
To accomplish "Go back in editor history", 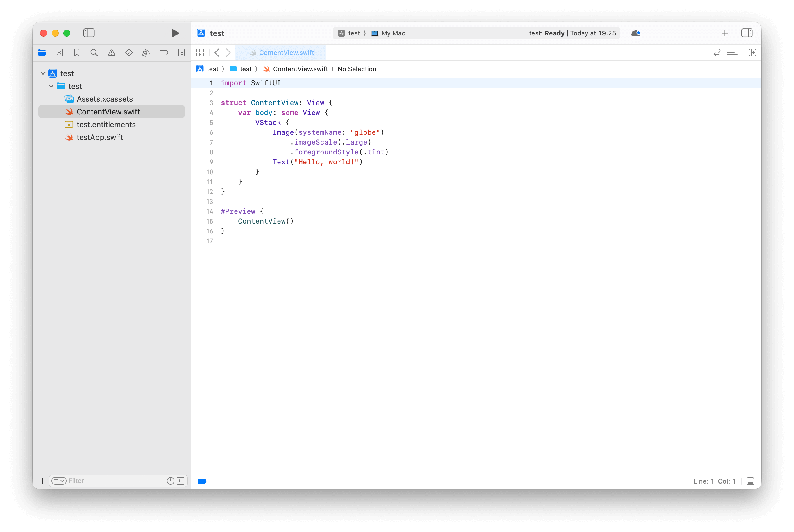I will point(217,53).
